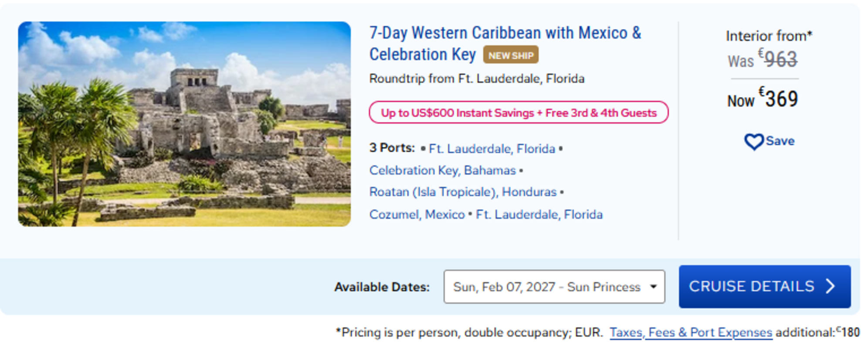868x349 pixels.
Task: Click the US$600 Instant Savings offer badge
Action: [519, 113]
